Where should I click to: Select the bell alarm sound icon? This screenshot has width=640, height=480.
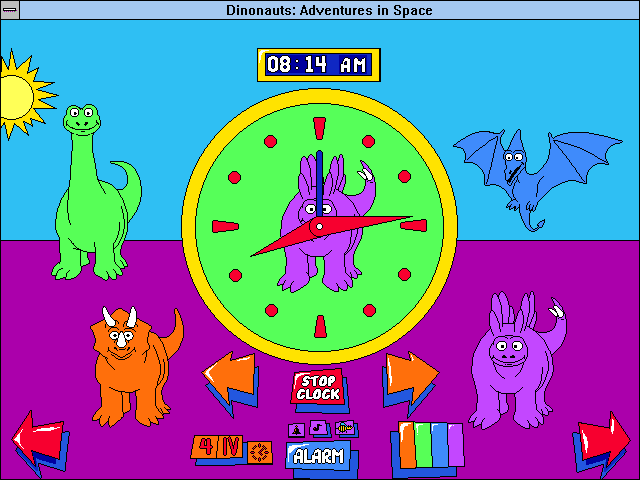[x=297, y=430]
